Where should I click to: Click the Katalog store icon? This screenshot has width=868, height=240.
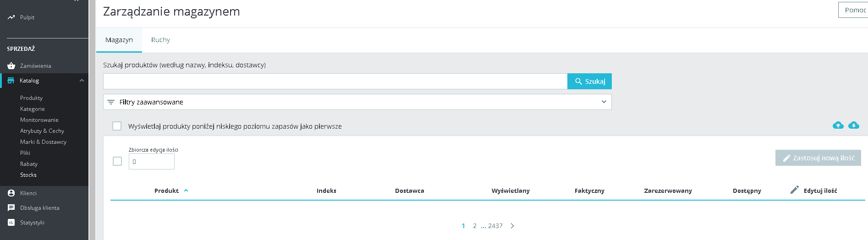(11, 81)
